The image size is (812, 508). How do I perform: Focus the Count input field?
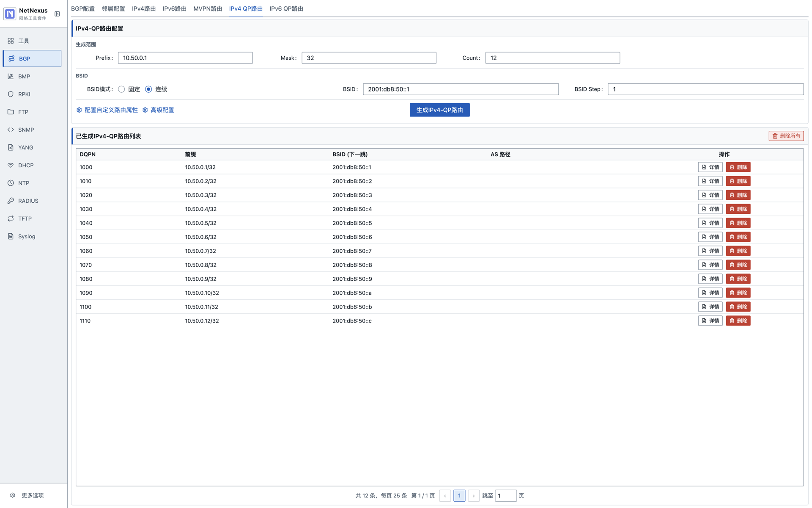552,58
